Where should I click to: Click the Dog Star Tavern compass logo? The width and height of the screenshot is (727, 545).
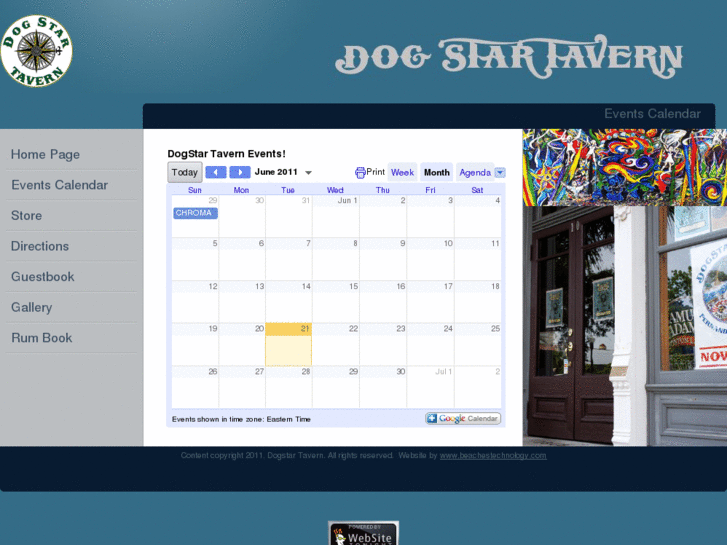pyautogui.click(x=37, y=51)
